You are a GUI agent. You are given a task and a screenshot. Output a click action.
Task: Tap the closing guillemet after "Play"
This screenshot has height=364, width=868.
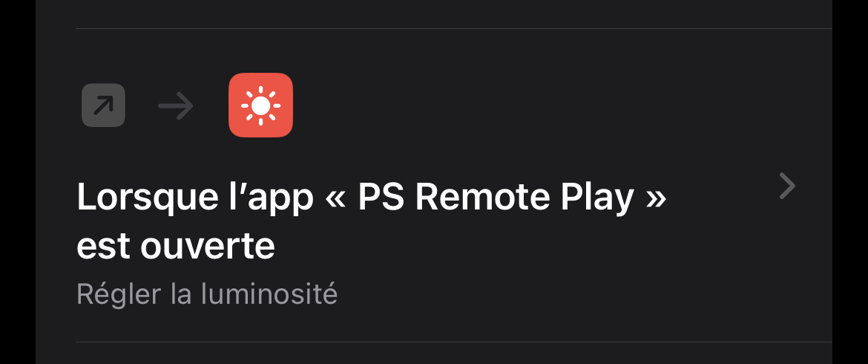(656, 198)
